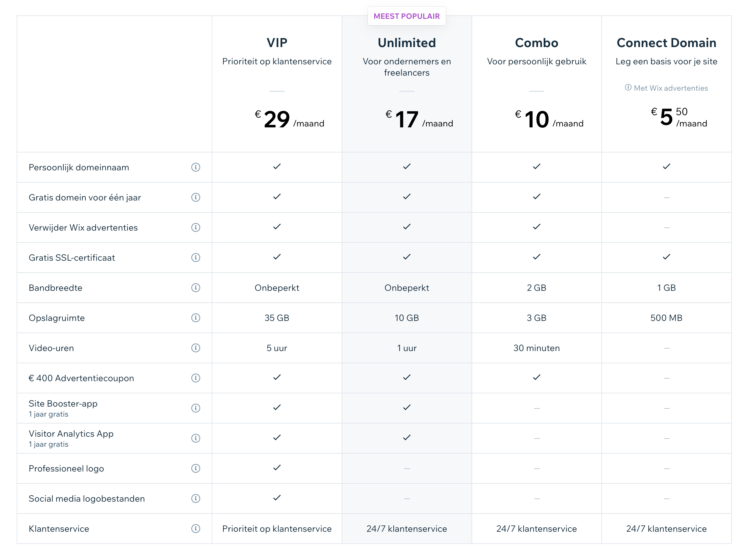This screenshot has width=756, height=554.
Task: Open info for Visitor Analytics App
Action: pyautogui.click(x=195, y=438)
